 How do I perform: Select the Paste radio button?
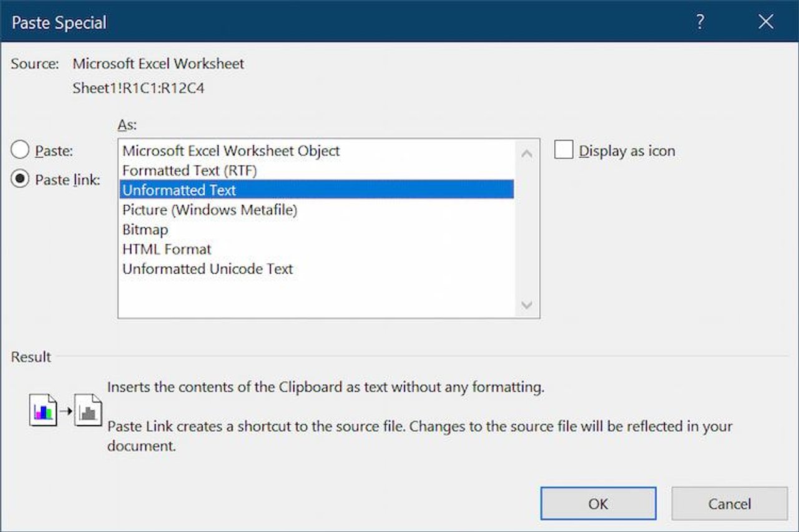point(21,150)
